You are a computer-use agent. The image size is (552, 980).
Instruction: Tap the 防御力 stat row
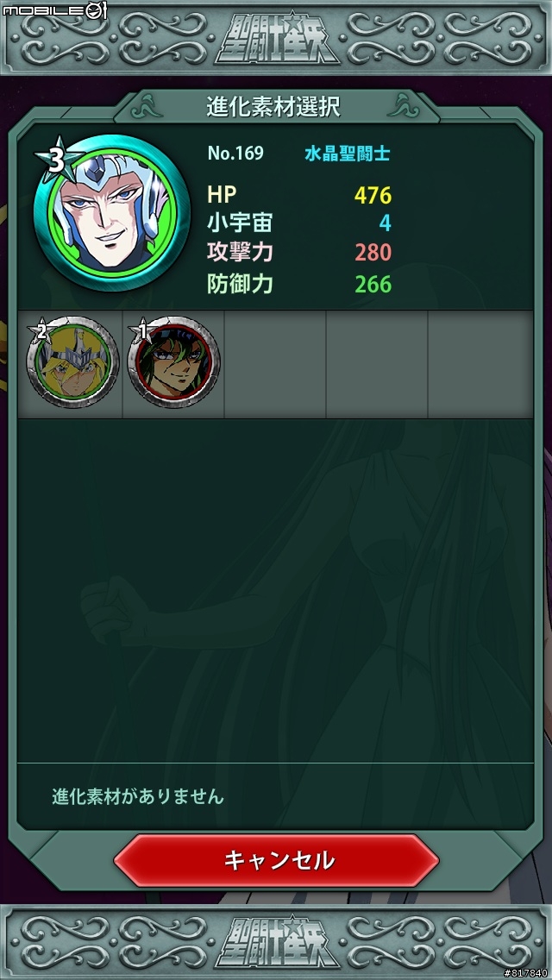299,285
